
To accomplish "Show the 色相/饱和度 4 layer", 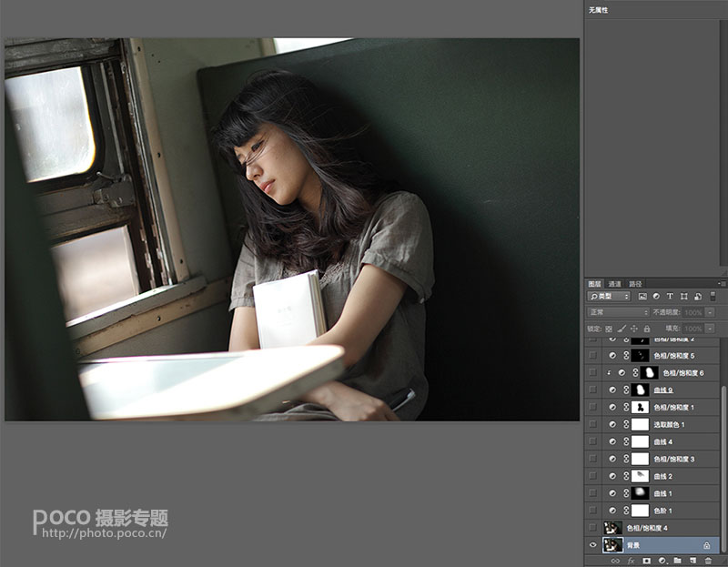I will 593,528.
